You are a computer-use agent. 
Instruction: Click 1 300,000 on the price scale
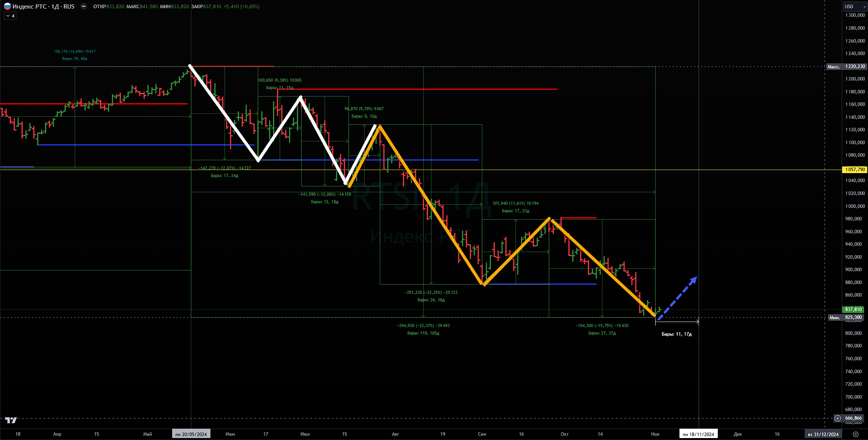click(855, 15)
